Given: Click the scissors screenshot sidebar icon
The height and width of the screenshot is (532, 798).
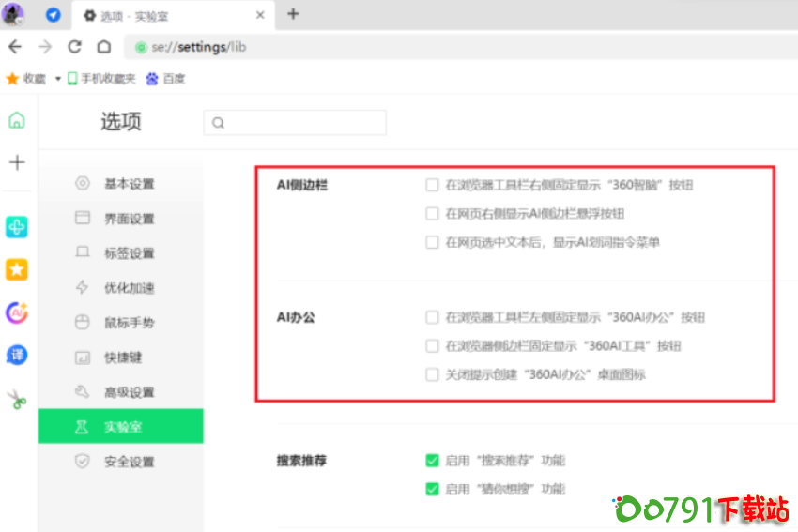Looking at the screenshot, I should point(17,400).
